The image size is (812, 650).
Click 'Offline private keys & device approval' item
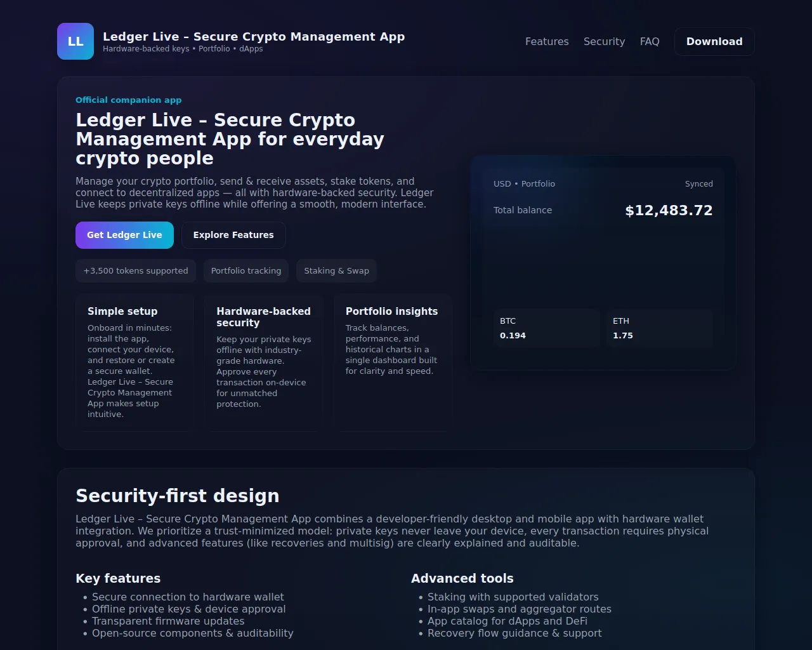point(189,609)
